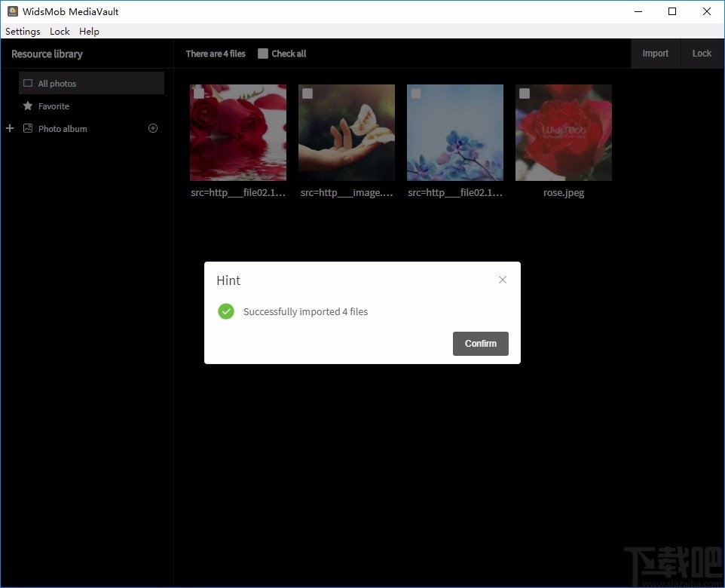Viewport: 725px width, 588px height.
Task: Open the Settings menu
Action: [22, 31]
